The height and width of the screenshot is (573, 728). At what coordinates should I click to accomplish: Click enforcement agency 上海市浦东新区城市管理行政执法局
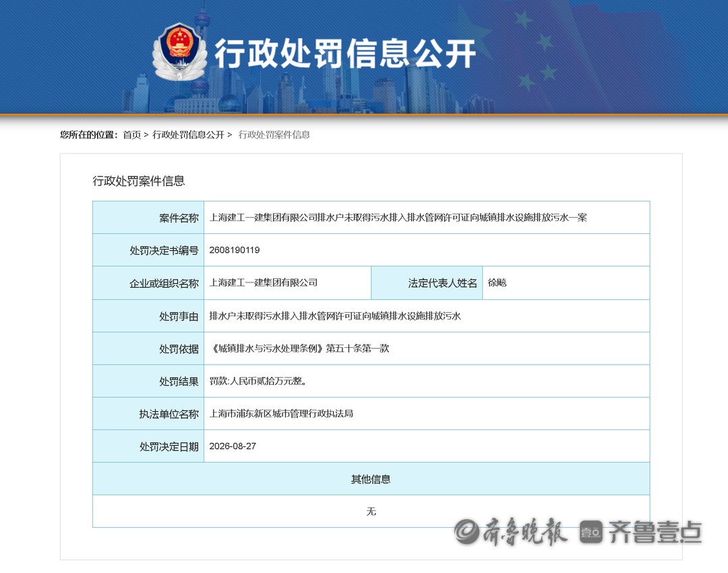coord(281,413)
